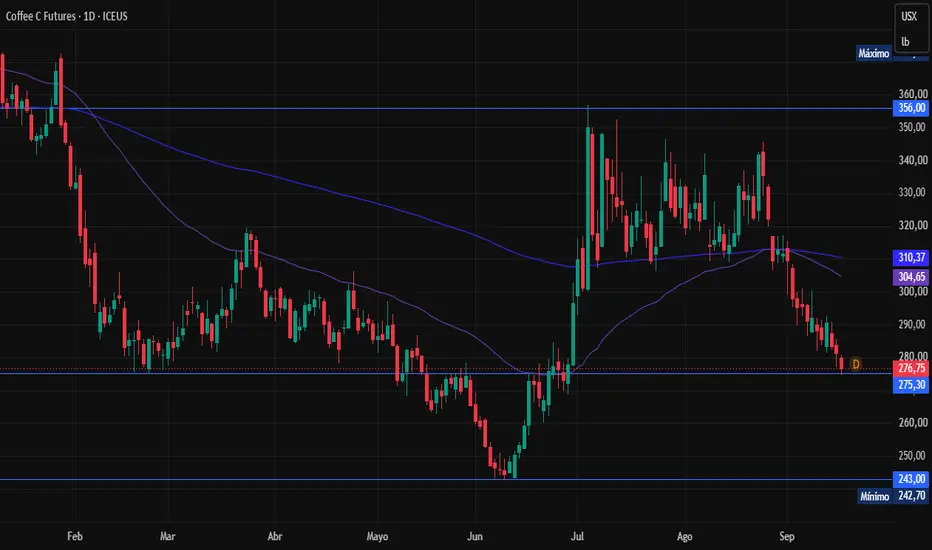Open the USX currency selector
Screen dimensions: 932x550
click(x=909, y=17)
